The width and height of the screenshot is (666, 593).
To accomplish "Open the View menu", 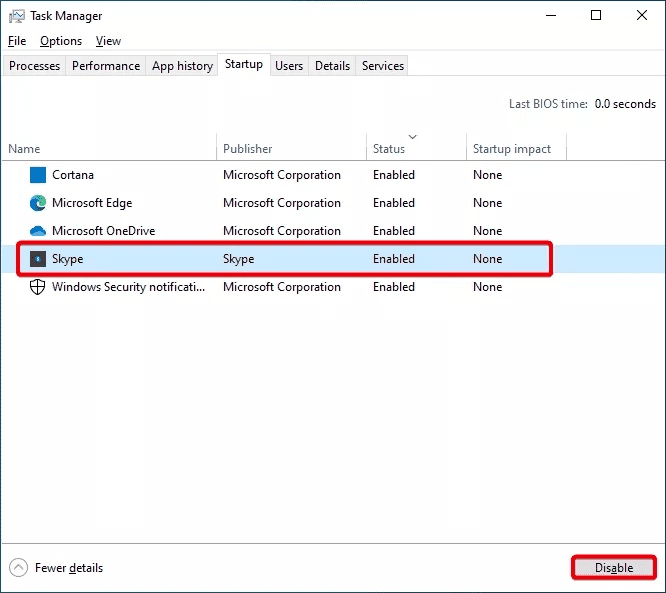I will click(108, 41).
